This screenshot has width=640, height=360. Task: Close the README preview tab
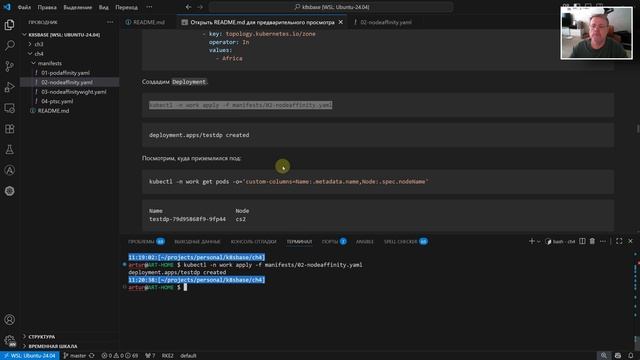coord(341,22)
